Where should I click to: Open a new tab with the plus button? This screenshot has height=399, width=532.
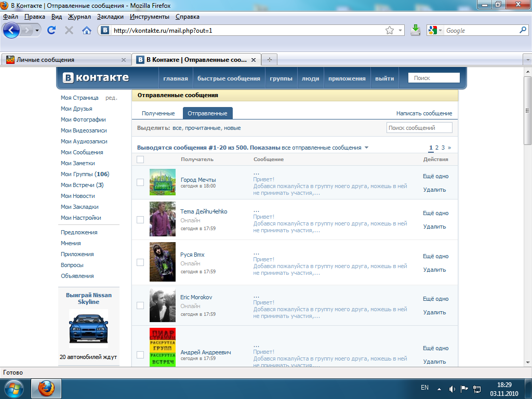coord(270,60)
